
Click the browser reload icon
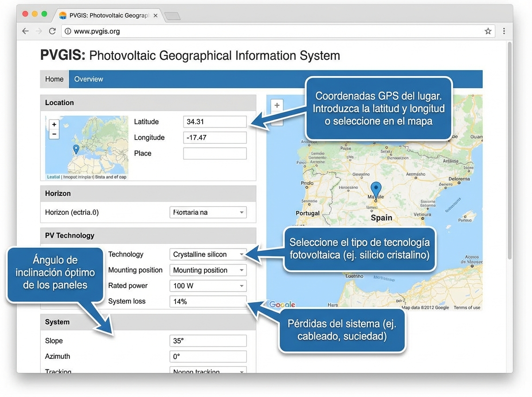point(52,31)
